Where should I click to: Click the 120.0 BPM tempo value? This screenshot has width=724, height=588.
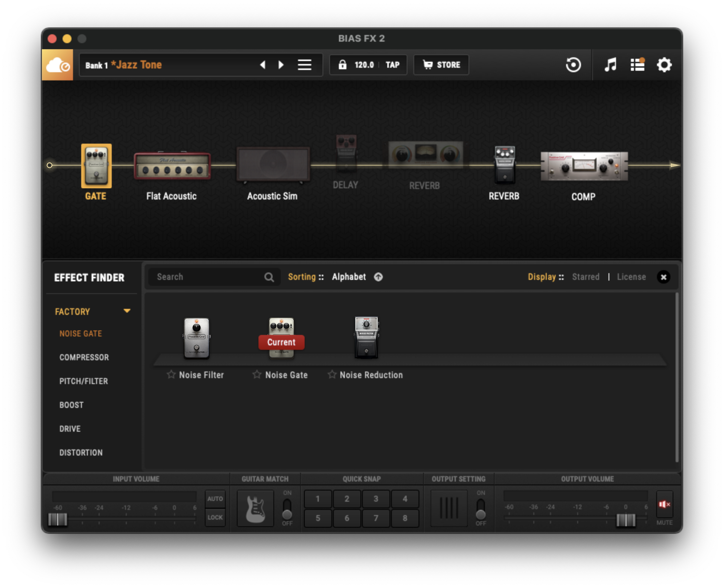tap(364, 65)
